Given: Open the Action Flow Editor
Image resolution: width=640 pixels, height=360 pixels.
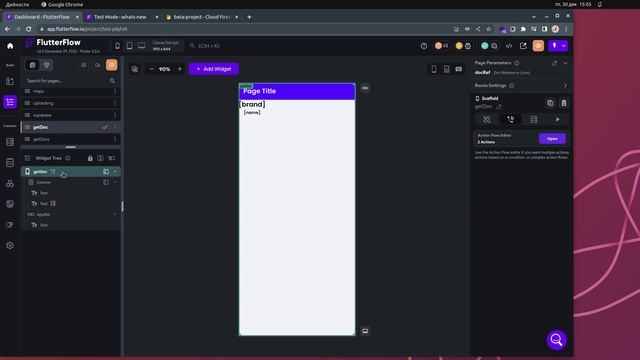Looking at the screenshot, I should (x=552, y=138).
